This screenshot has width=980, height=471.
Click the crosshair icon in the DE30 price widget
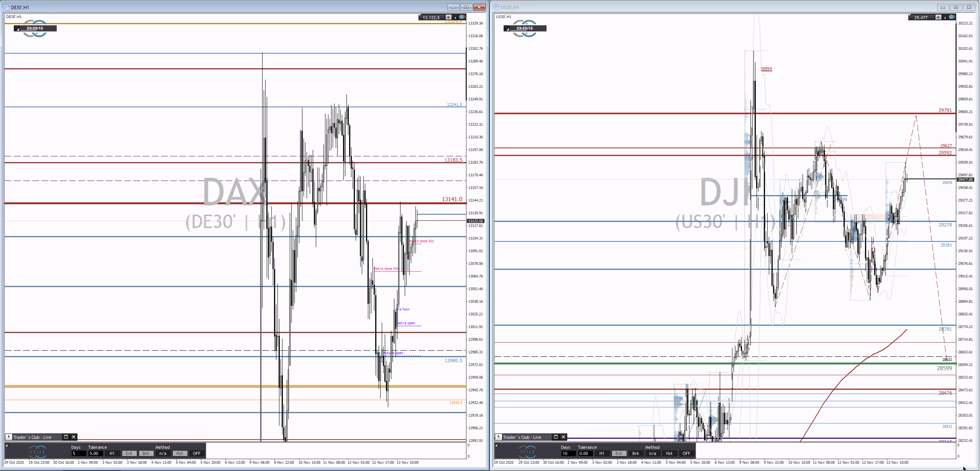click(449, 17)
